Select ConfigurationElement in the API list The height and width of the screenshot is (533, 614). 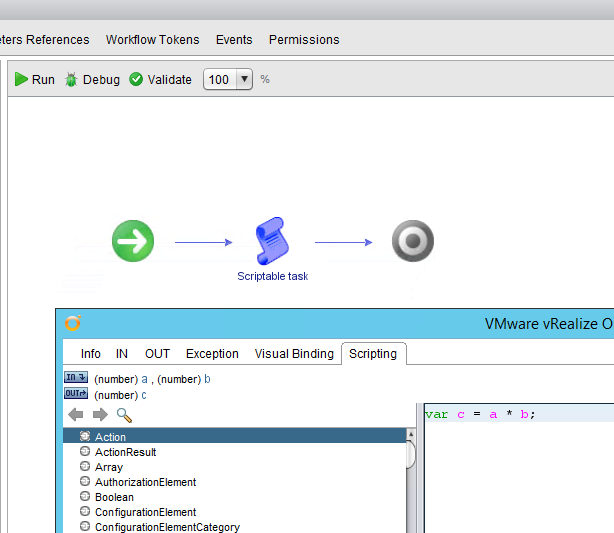point(146,512)
